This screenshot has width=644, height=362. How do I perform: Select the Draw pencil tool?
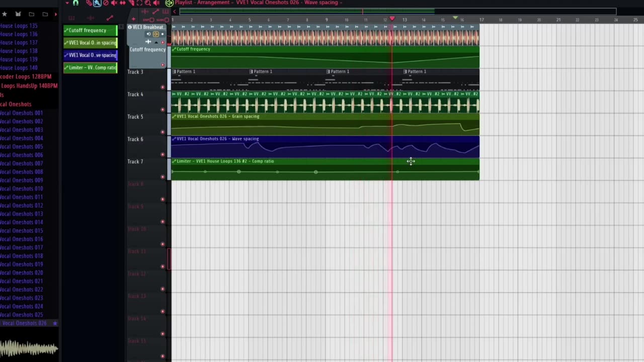tap(89, 3)
